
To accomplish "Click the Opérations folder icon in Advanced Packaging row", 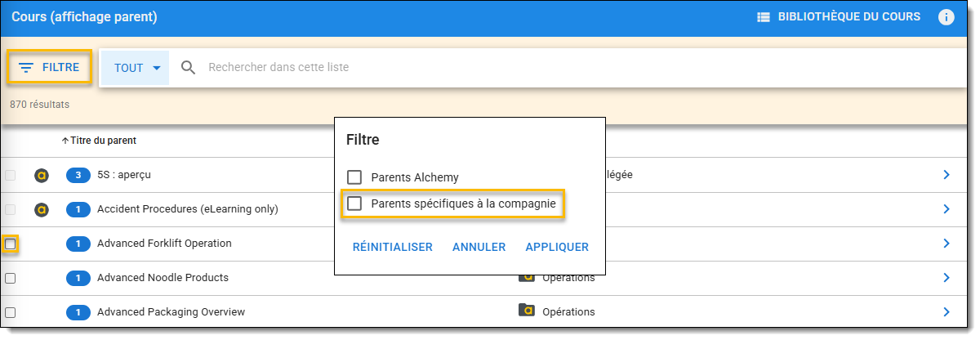I will (527, 311).
